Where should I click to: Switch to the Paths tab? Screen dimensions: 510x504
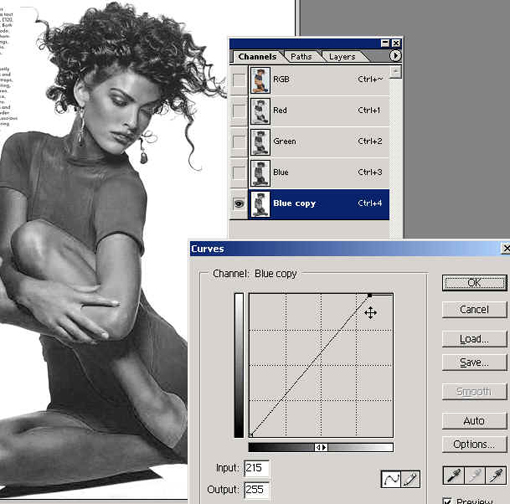coord(301,57)
